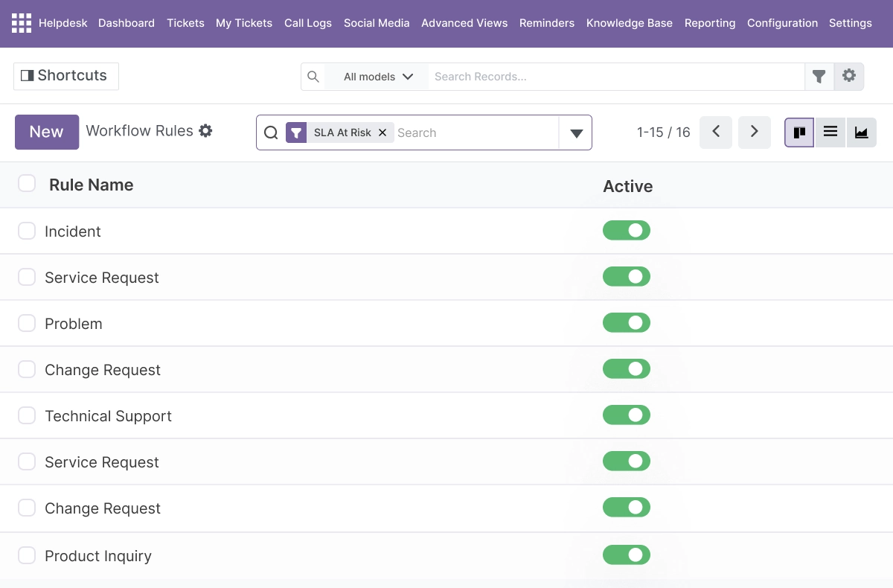Go to next page of records
Image resolution: width=893 pixels, height=588 pixels.
[755, 132]
